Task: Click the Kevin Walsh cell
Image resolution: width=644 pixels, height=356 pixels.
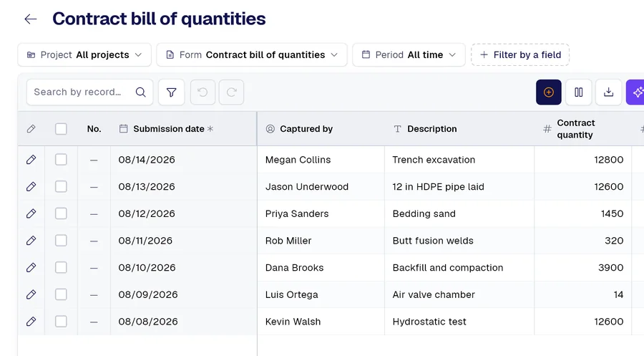Action: click(321, 322)
